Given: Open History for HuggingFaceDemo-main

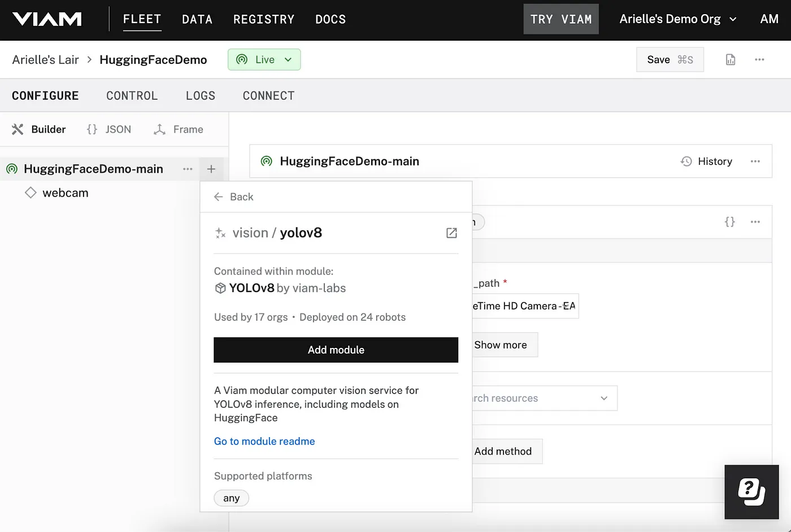Looking at the screenshot, I should coord(706,162).
